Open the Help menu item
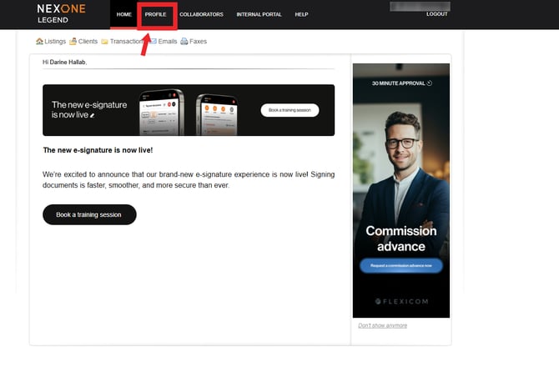 coord(301,14)
